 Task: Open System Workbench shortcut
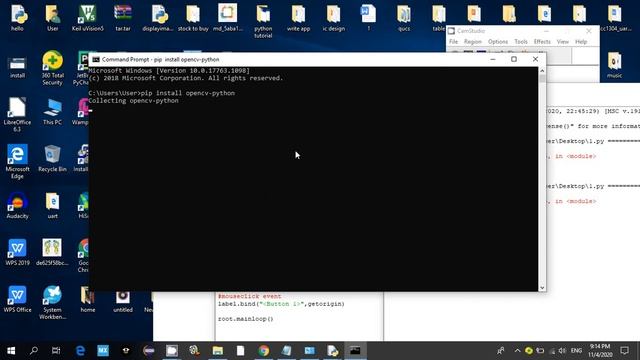click(x=52, y=302)
